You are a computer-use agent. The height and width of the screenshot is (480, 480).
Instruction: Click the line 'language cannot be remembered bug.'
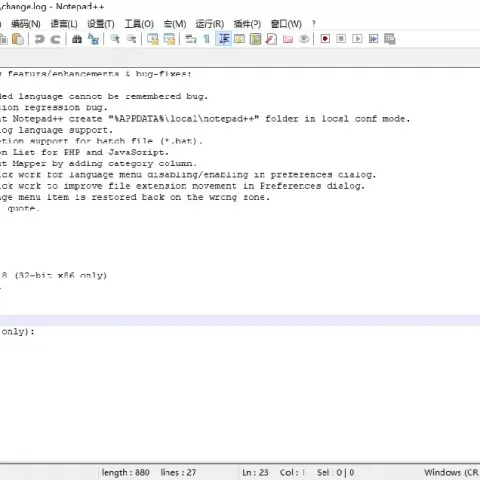point(104,97)
